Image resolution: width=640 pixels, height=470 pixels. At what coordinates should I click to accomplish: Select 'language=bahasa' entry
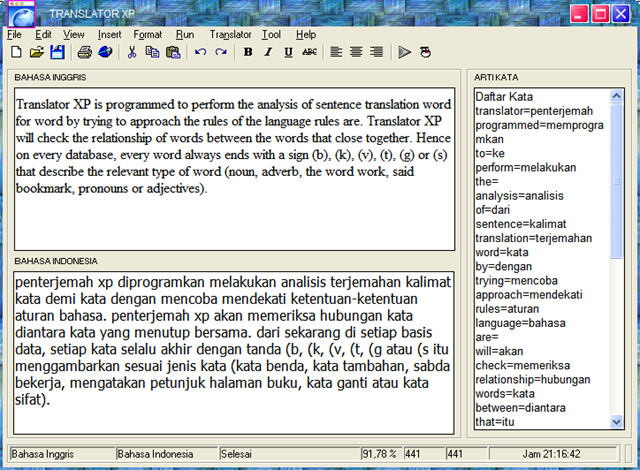click(520, 323)
